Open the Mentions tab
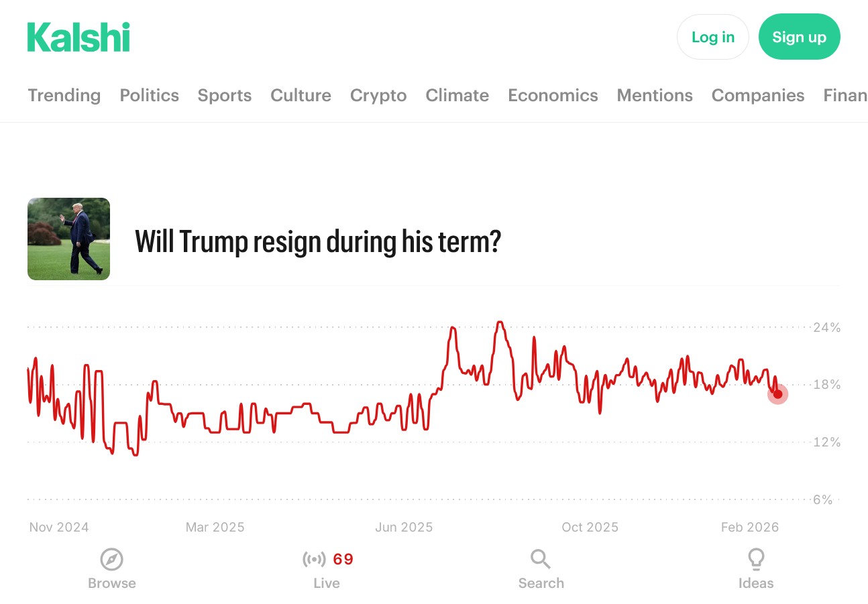The image size is (868, 604). (x=655, y=95)
